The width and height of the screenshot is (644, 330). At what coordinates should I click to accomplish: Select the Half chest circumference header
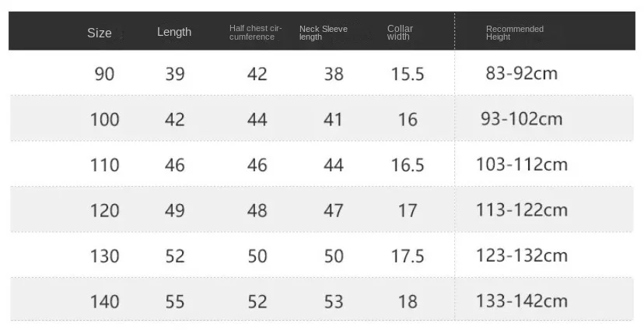click(256, 33)
